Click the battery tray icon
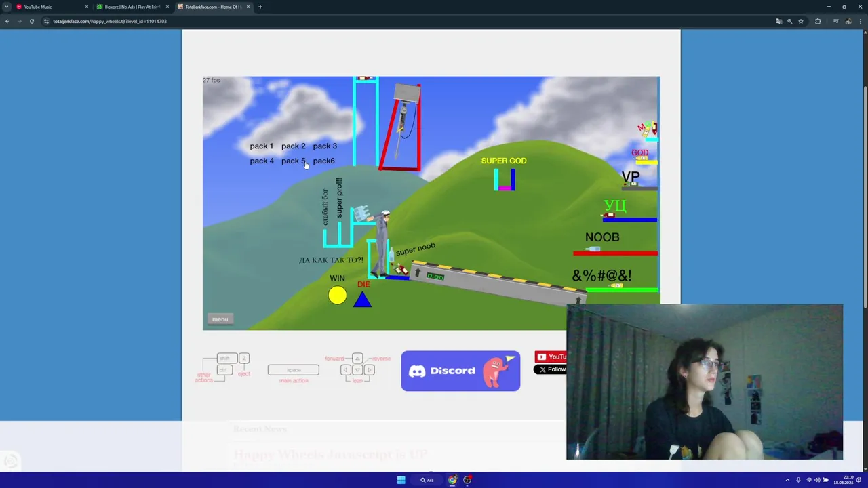The width and height of the screenshot is (868, 488). coord(824,480)
